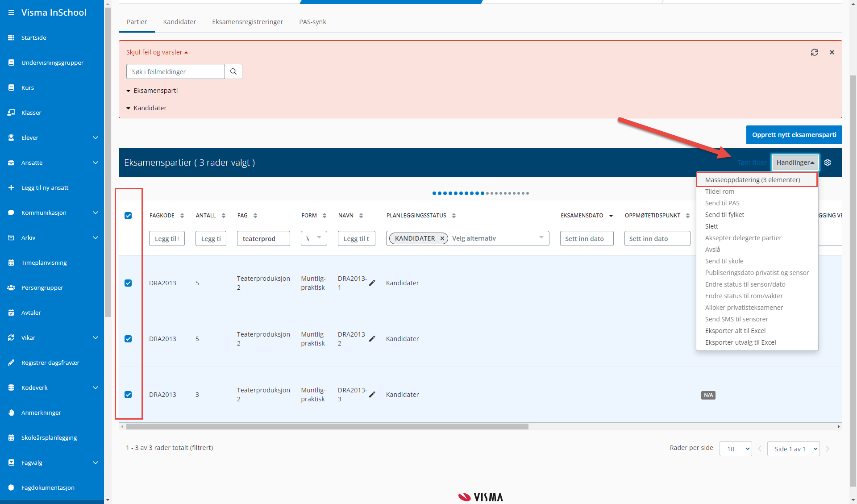Click Opprett nytt eksamensparti button

pos(794,135)
